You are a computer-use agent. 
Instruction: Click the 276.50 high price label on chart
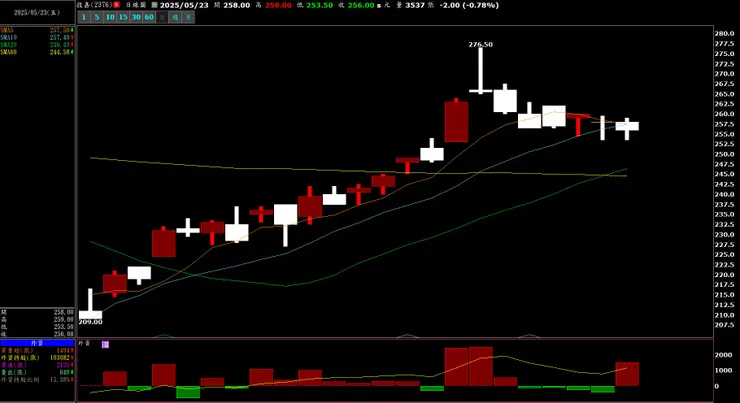pyautogui.click(x=480, y=44)
